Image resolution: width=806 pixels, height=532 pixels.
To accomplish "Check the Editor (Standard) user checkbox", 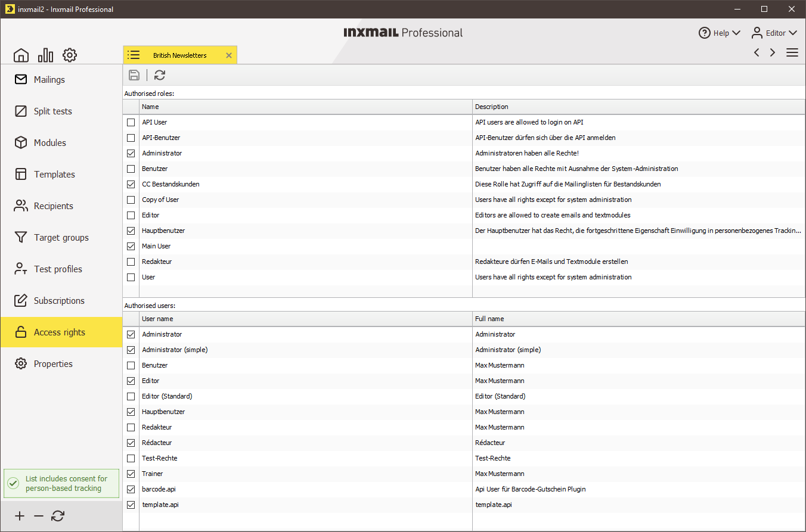I will coord(131,396).
